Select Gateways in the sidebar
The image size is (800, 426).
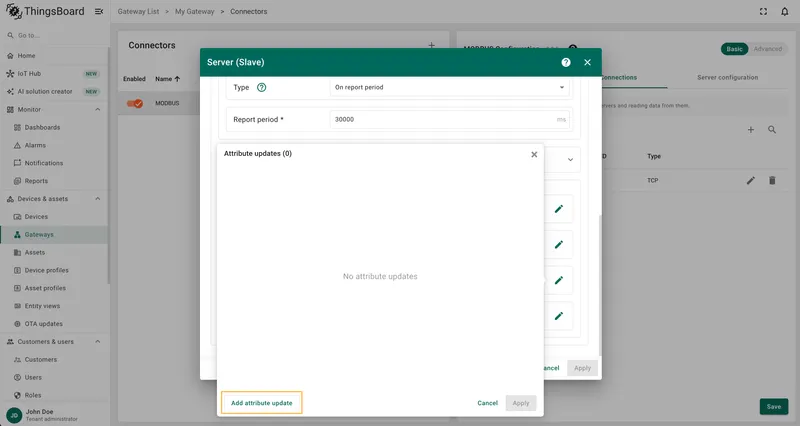coord(54,234)
